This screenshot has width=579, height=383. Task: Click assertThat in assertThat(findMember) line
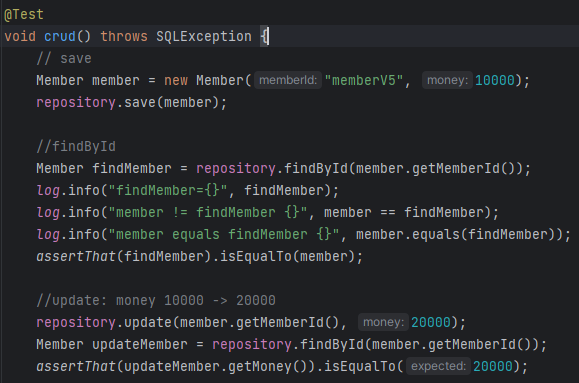coord(76,256)
